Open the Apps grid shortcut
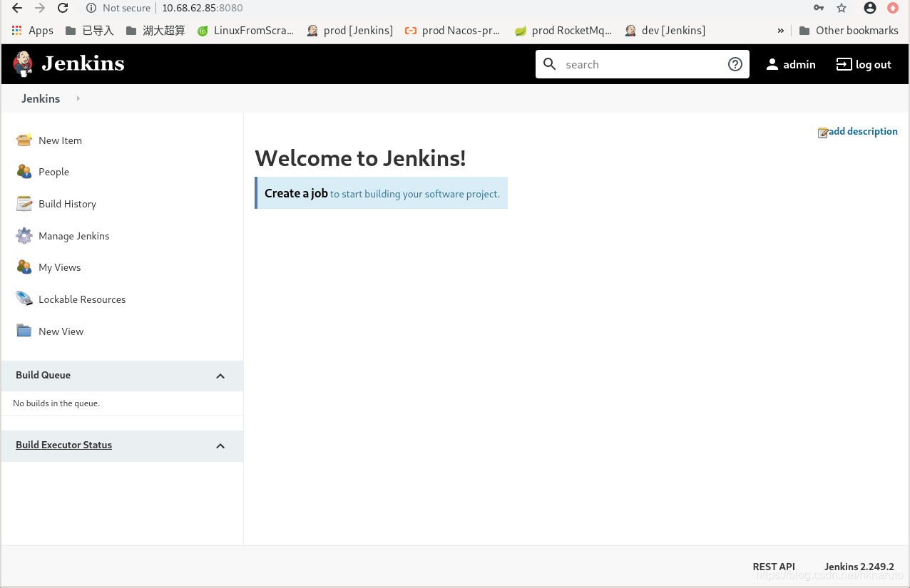The height and width of the screenshot is (588, 910). [32, 30]
